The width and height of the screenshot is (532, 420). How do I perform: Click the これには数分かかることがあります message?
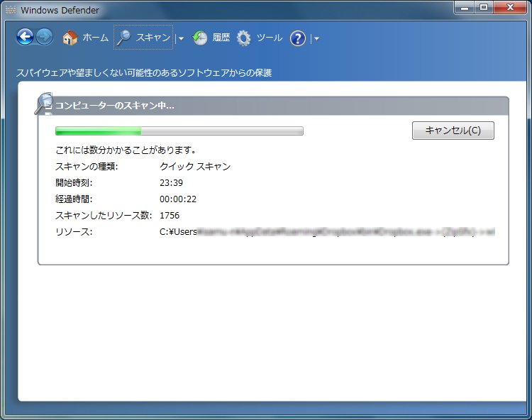click(126, 150)
